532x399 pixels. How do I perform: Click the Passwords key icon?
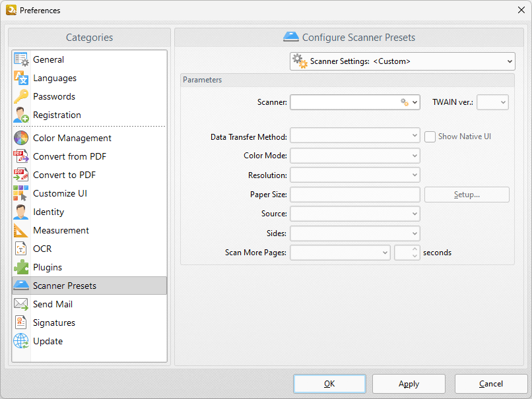coord(21,96)
